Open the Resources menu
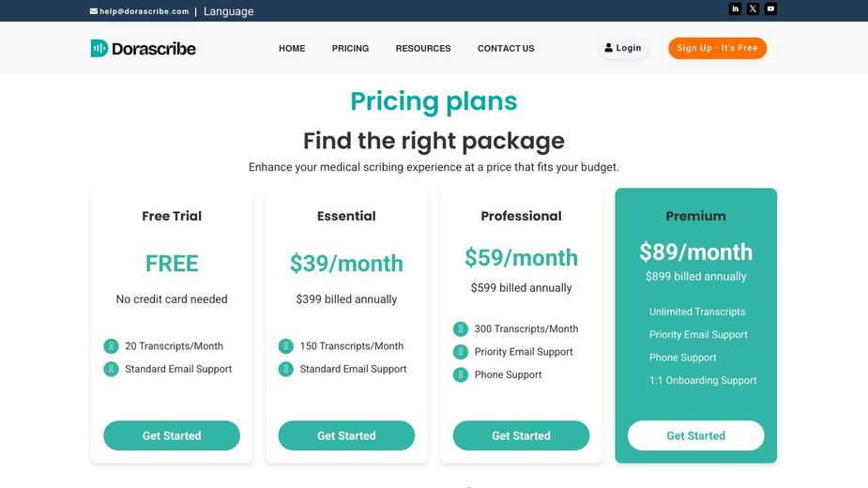 (x=423, y=49)
